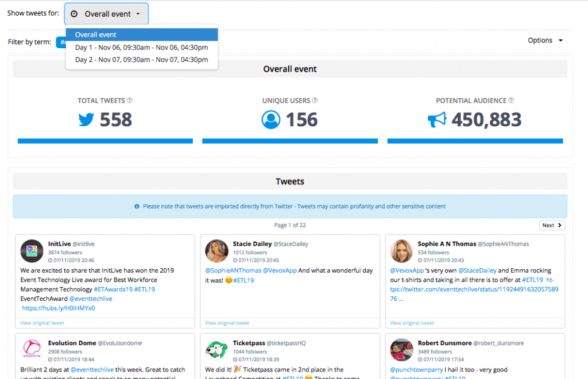
Task: Open Sophie A N Thomas profile avatar
Action: (x=401, y=251)
